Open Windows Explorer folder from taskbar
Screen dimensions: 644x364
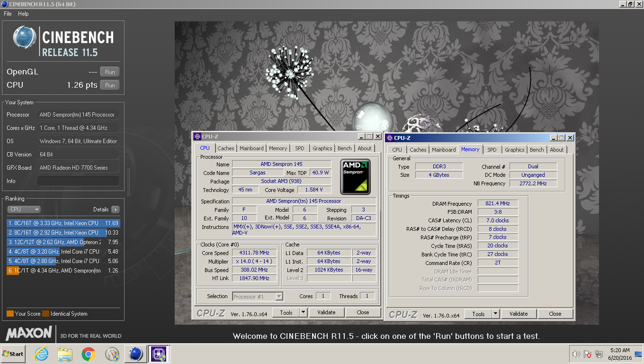(65, 354)
